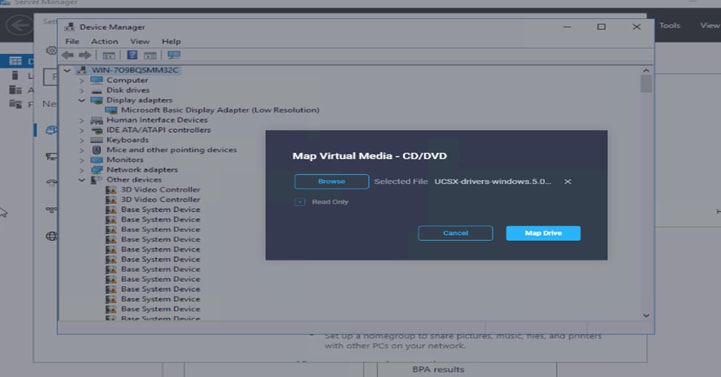This screenshot has height=377, width=721.
Task: Click Dashboard icon in Server Manager sidebar
Action: click(x=16, y=61)
